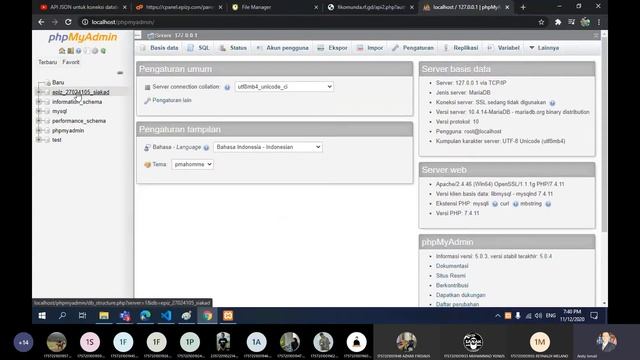The height and width of the screenshot is (360, 640).
Task: Open the Tema pmahomme dropdown
Action: tap(192, 164)
